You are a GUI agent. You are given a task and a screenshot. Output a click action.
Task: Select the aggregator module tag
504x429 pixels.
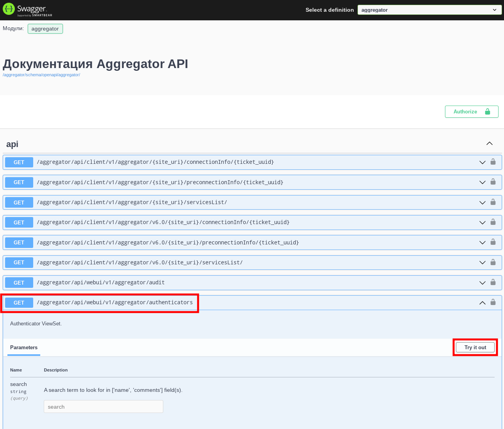[x=45, y=29]
